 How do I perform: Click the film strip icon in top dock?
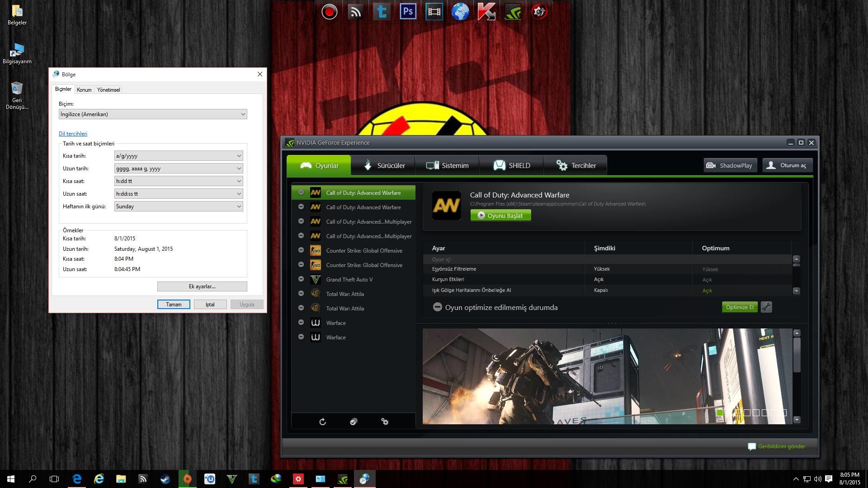click(x=434, y=12)
